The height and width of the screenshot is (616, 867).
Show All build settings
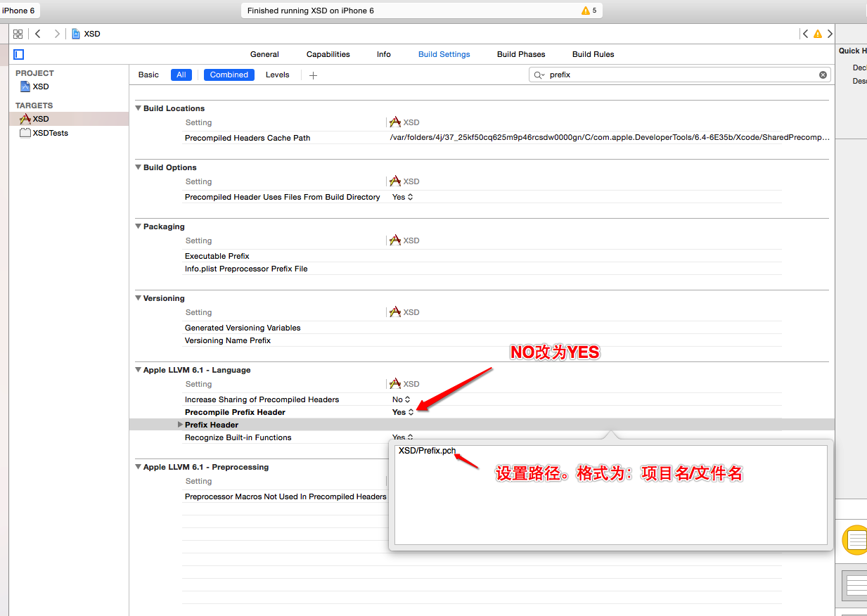tap(181, 75)
